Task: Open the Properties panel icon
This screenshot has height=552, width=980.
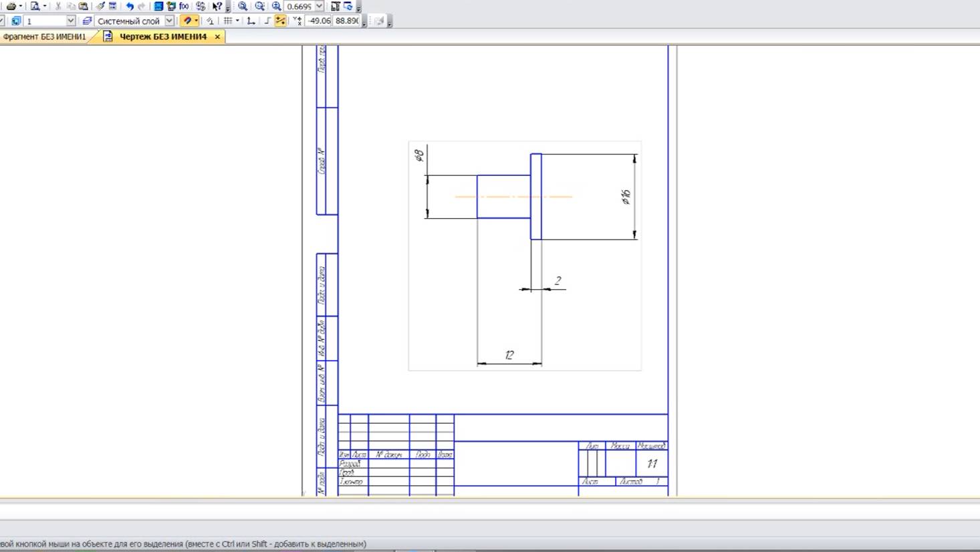Action: pyautogui.click(x=113, y=6)
